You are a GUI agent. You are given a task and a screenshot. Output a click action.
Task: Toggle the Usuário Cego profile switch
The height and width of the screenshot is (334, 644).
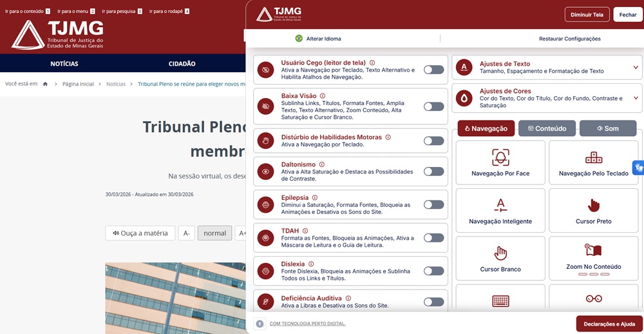tap(433, 70)
